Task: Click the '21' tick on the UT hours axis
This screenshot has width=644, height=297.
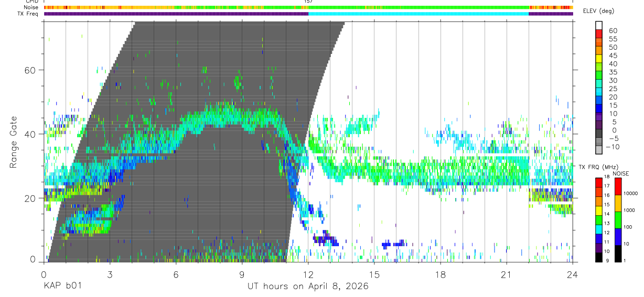Action: coord(507,274)
